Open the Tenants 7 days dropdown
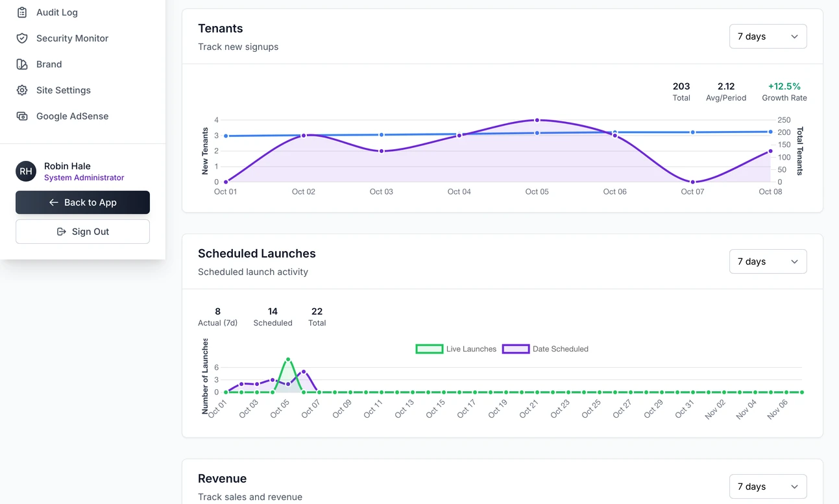 [x=768, y=36]
